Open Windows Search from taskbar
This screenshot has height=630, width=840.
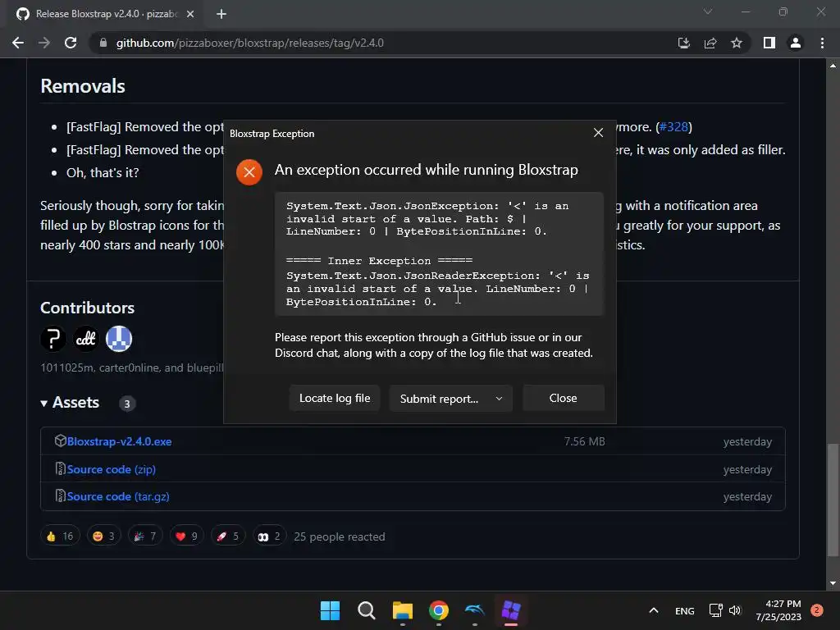[367, 610]
